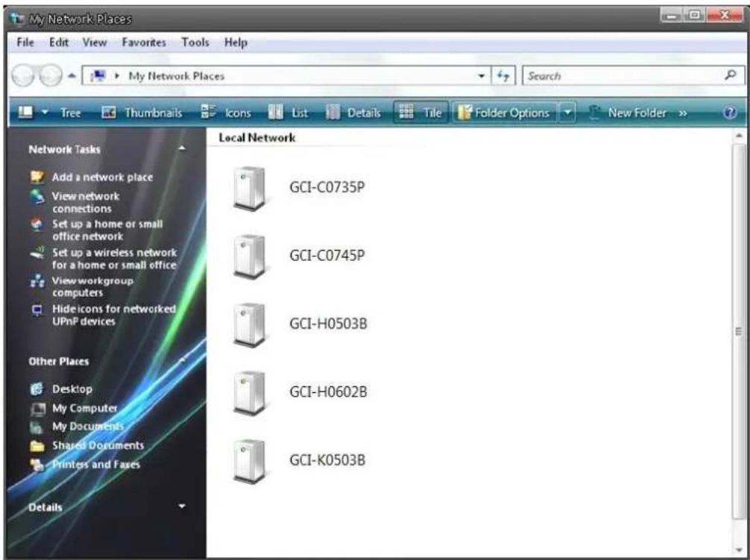The image size is (750, 560).
Task: Open the Edit menu
Action: (59, 42)
